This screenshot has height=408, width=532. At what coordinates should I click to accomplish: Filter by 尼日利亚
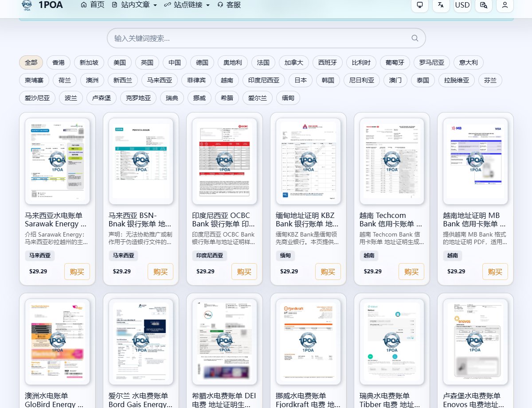click(x=362, y=80)
